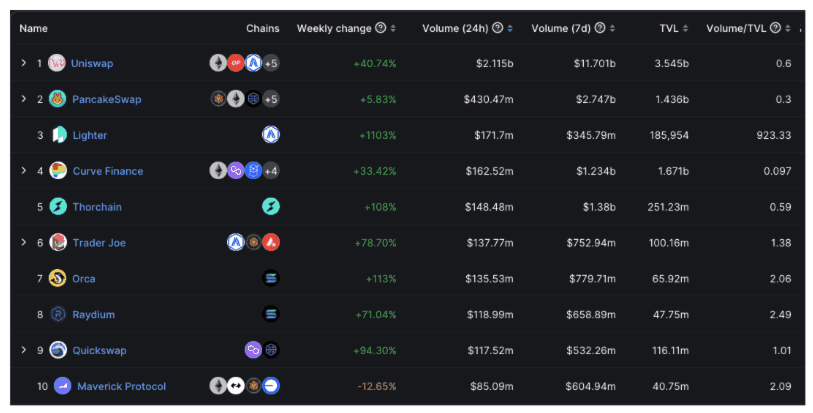Expand the Trader Joe row

(x=24, y=243)
